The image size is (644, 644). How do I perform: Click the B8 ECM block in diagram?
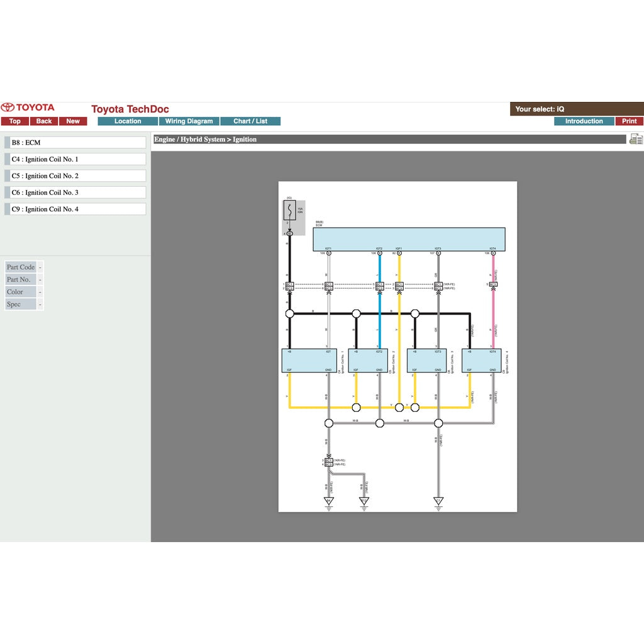(409, 240)
